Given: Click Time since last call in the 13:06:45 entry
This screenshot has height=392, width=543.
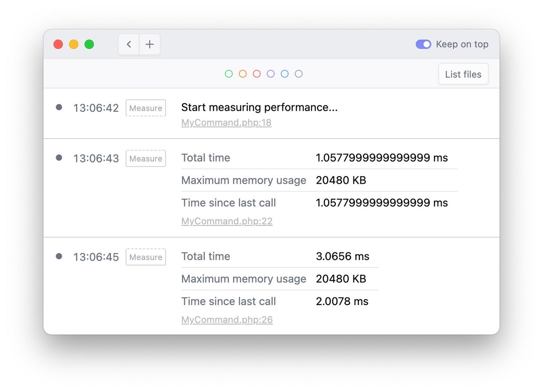Looking at the screenshot, I should coord(229,301).
